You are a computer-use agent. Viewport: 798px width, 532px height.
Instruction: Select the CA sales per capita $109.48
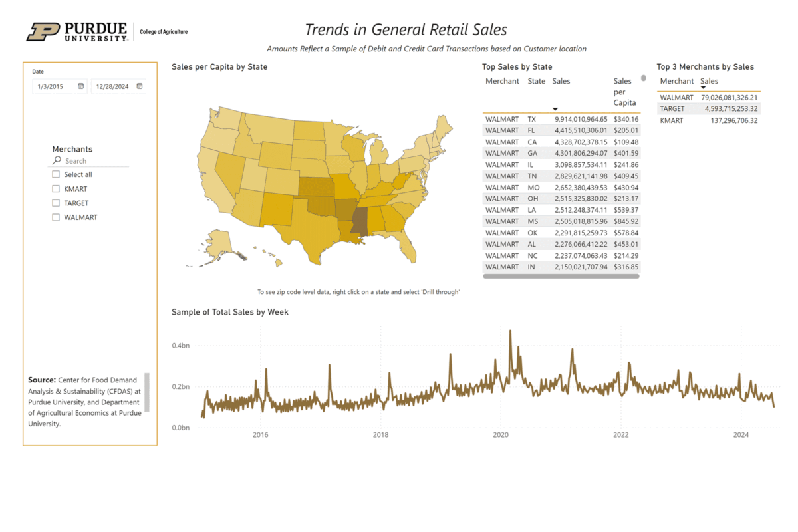click(x=626, y=142)
